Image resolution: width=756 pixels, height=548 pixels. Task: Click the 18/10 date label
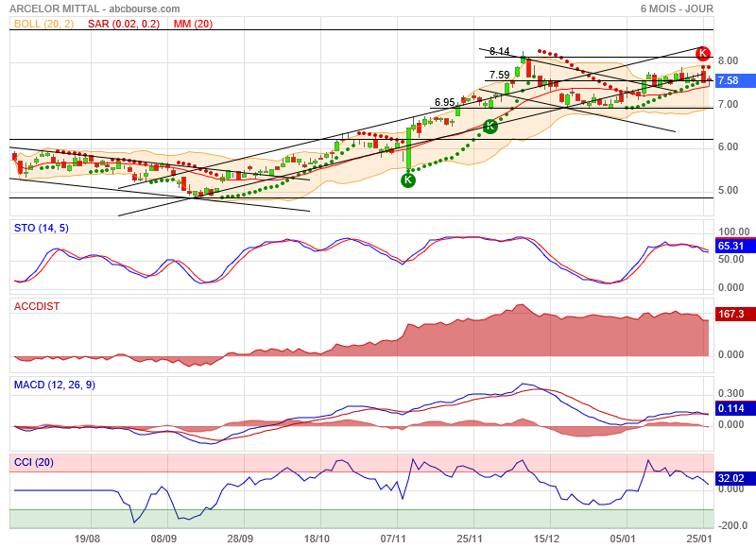[x=317, y=539]
